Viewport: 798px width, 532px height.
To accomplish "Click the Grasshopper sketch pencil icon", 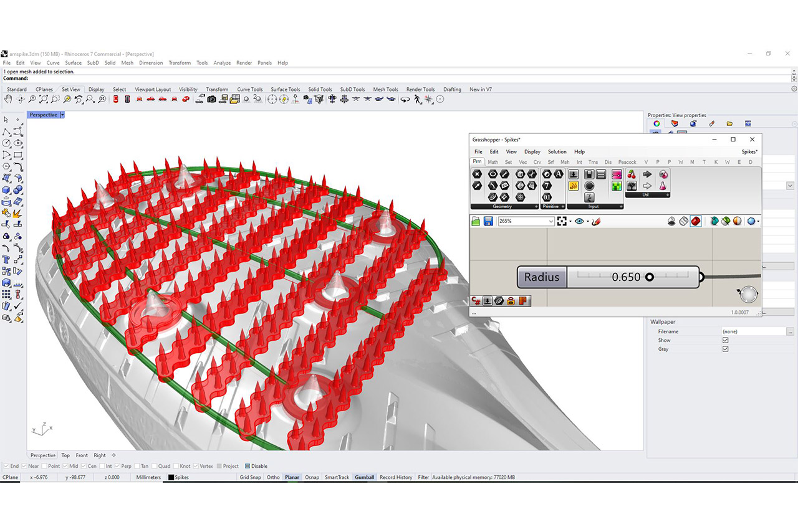I will [596, 221].
